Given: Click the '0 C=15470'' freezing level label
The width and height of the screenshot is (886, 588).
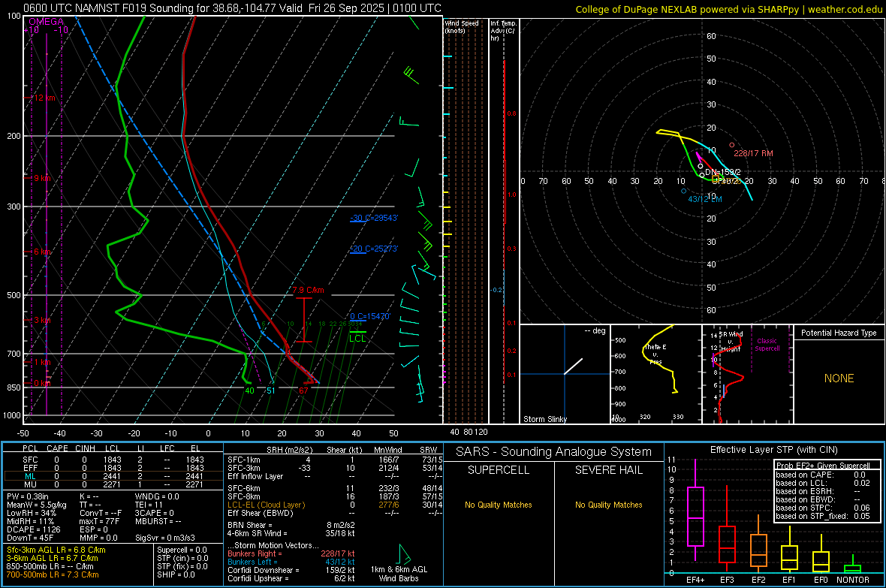Looking at the screenshot, I should 370,316.
